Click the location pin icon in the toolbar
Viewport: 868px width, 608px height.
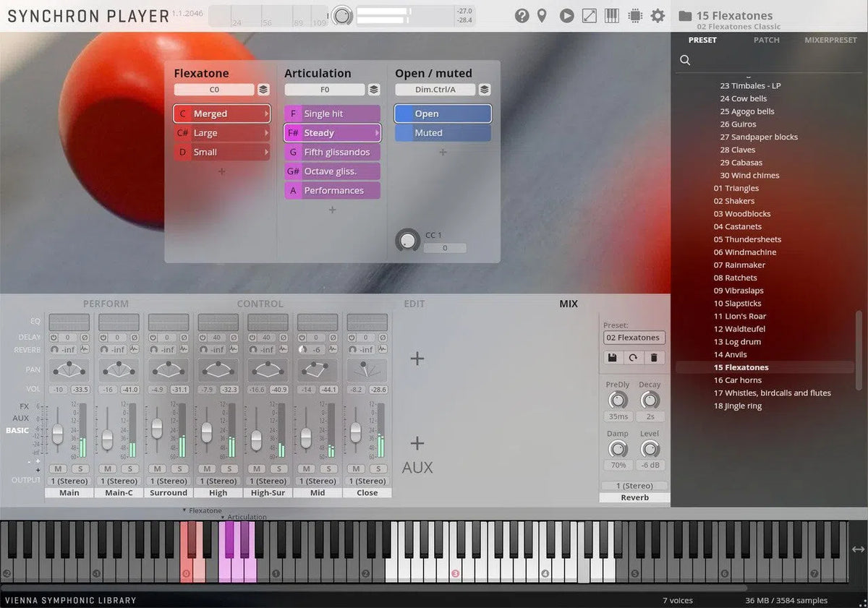tap(543, 15)
